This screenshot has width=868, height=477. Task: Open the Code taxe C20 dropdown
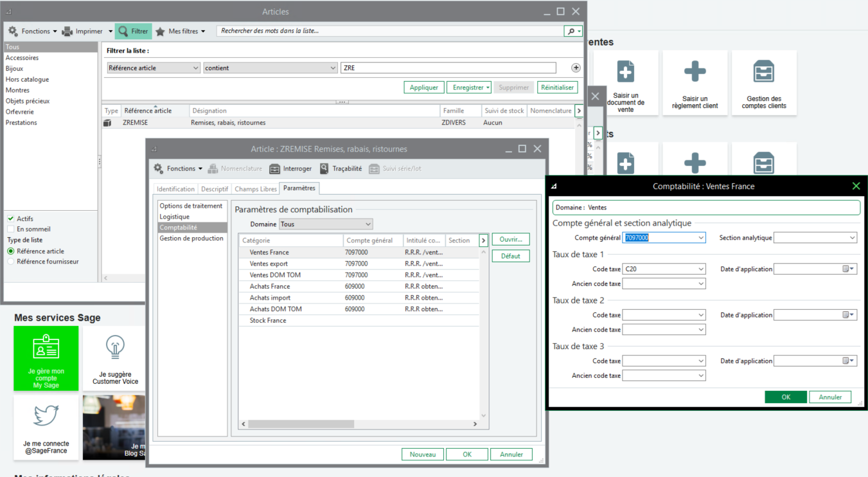point(700,269)
